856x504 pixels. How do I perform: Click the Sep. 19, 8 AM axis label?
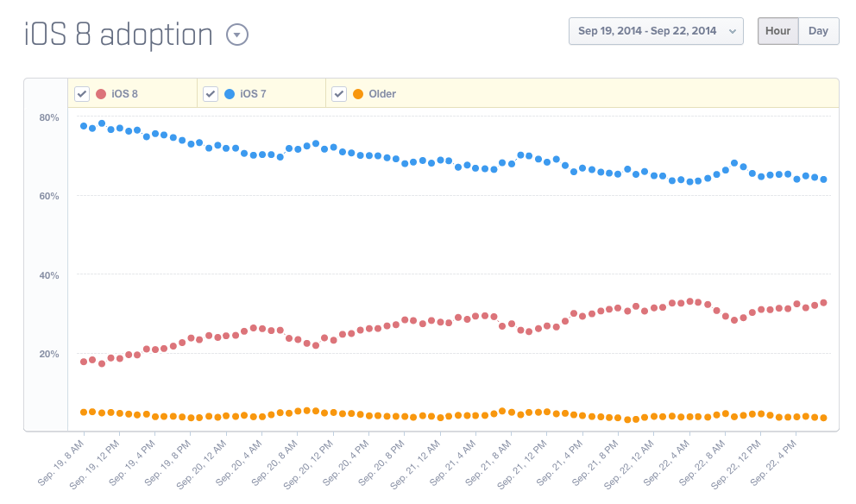point(62,464)
